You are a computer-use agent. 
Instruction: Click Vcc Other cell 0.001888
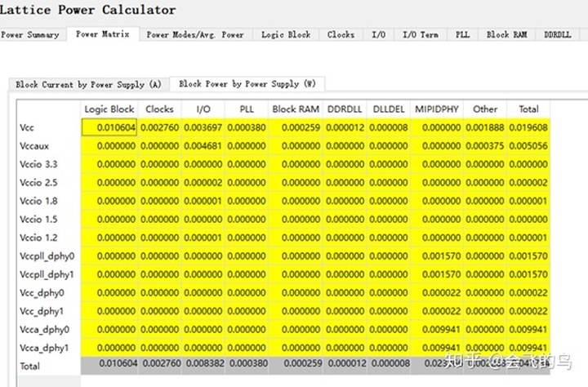click(485, 127)
